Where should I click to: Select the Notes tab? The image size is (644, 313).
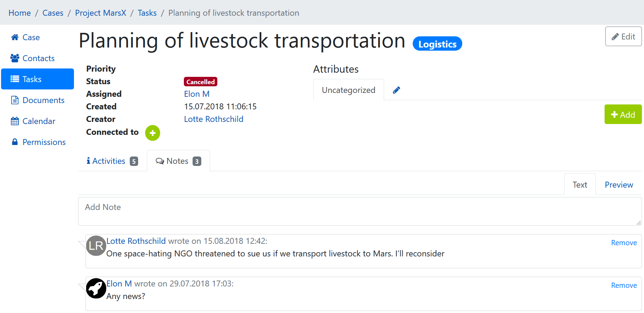[178, 161]
